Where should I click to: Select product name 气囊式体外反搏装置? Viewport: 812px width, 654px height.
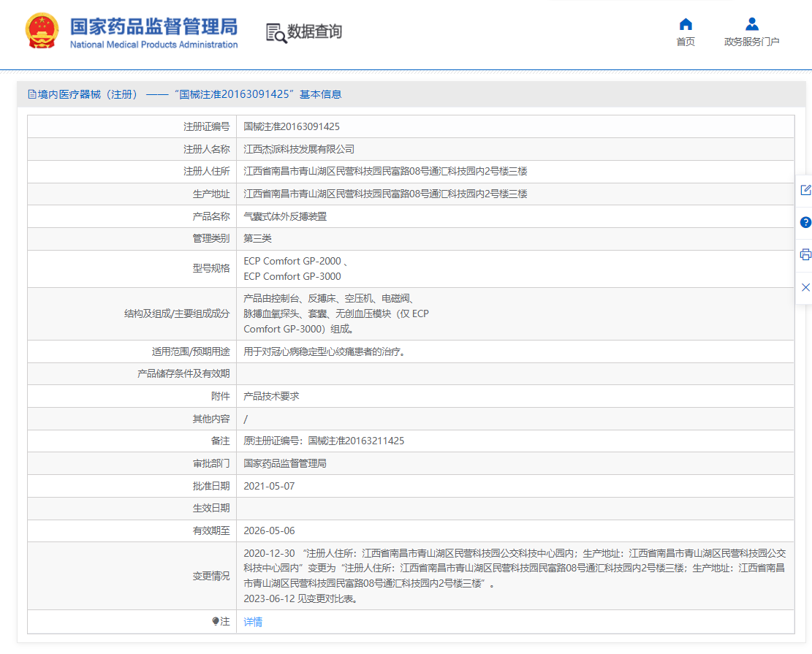click(285, 216)
